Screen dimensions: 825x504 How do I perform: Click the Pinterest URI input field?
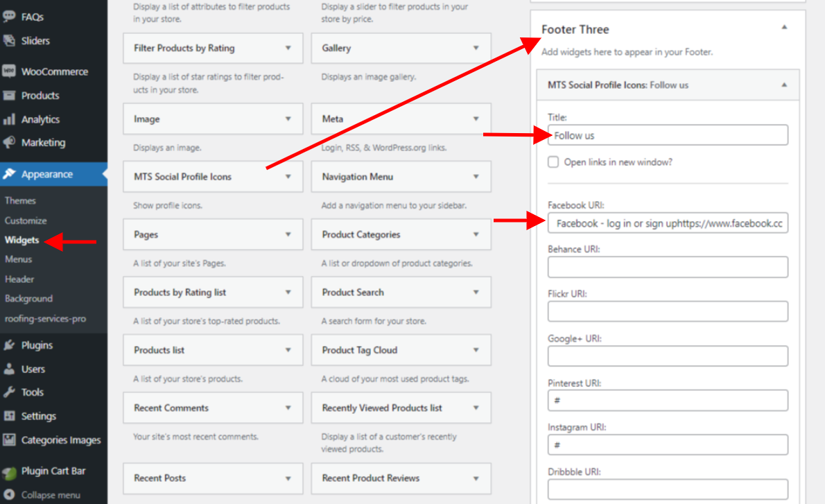(668, 401)
